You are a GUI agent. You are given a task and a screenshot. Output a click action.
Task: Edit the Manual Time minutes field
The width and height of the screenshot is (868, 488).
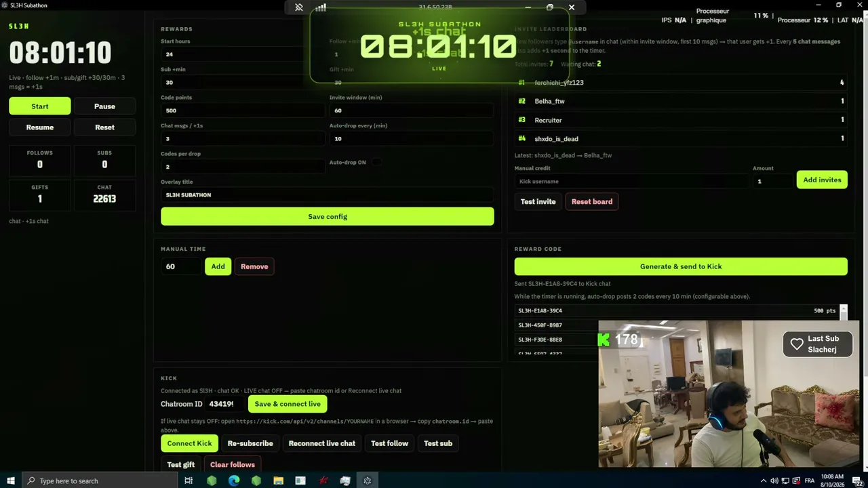click(x=181, y=266)
